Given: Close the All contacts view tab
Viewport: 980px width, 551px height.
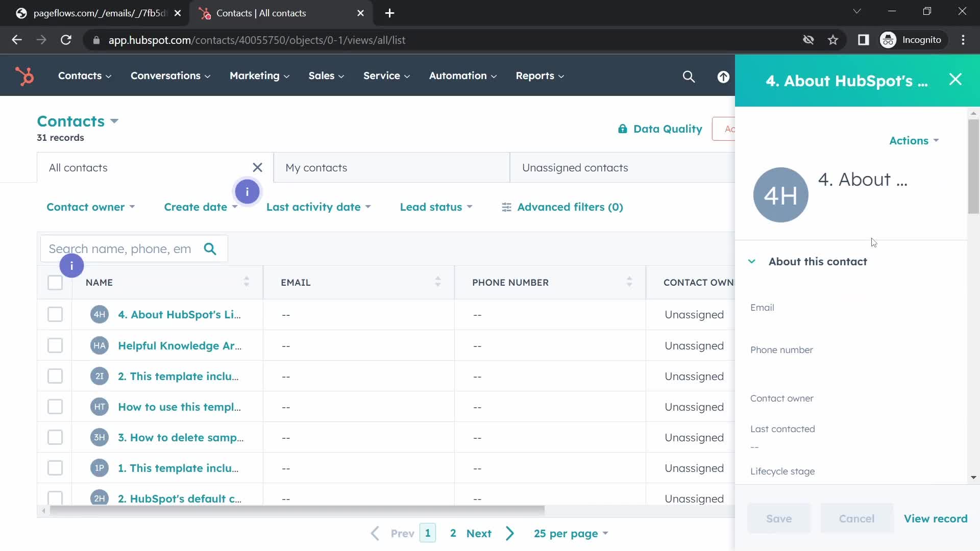Looking at the screenshot, I should click(257, 167).
